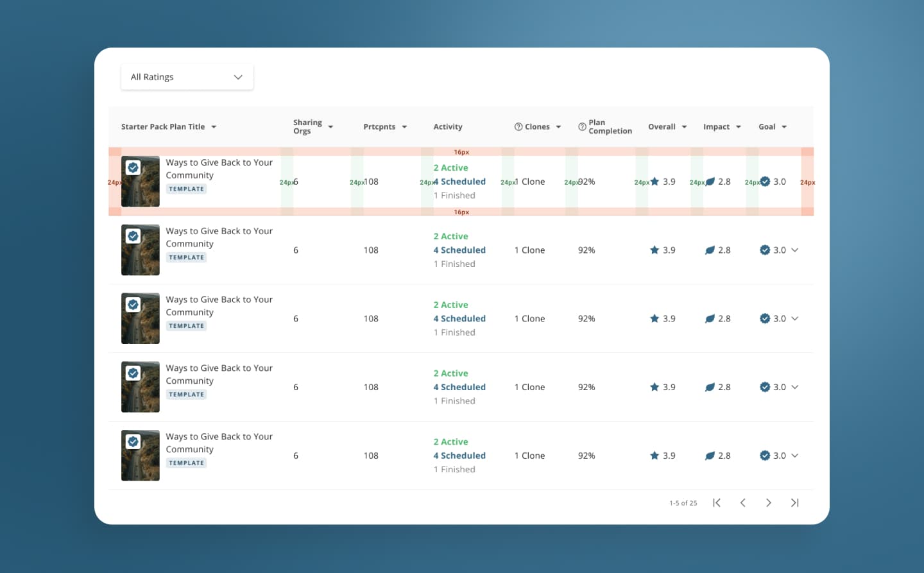Viewport: 924px width, 573px height.
Task: Click the leaf Impact icon in the first row
Action: pos(710,182)
